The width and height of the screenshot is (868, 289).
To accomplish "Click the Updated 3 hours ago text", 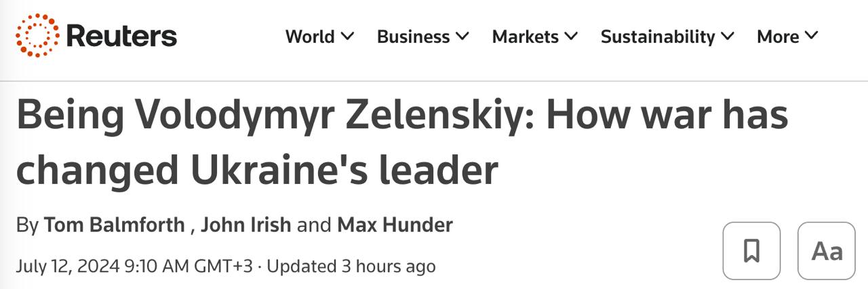I will pyautogui.click(x=351, y=266).
